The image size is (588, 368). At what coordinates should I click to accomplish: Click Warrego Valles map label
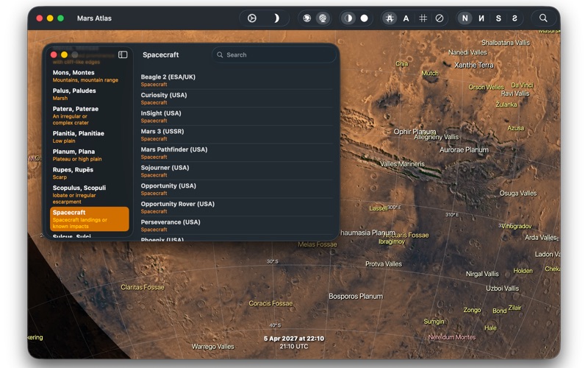click(x=212, y=347)
